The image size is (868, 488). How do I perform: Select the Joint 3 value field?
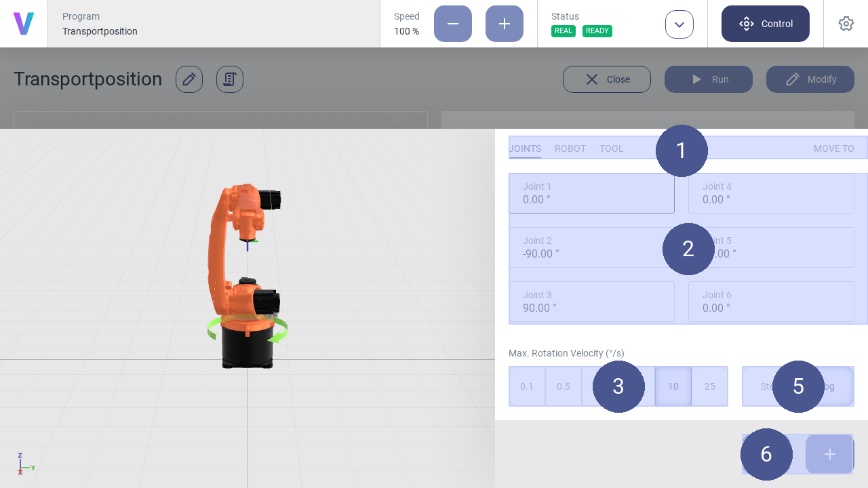[591, 302]
